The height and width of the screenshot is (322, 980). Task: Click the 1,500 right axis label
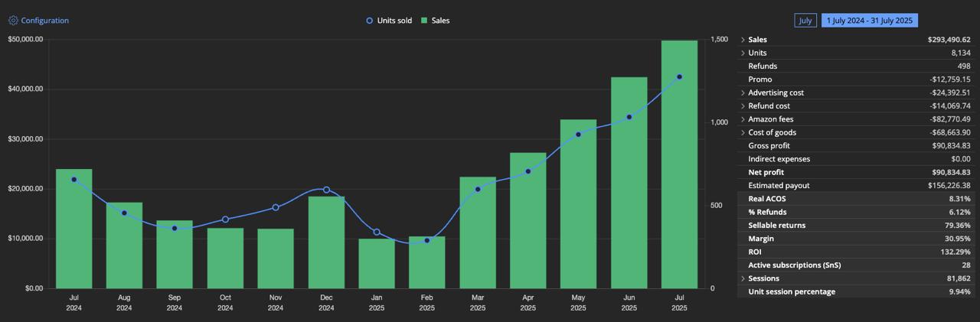(718, 39)
